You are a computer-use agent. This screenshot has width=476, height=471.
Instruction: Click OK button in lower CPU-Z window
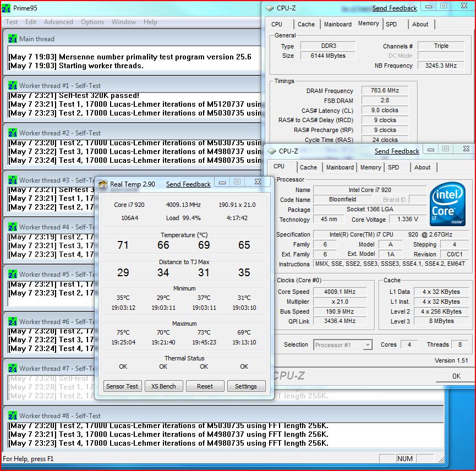click(456, 376)
